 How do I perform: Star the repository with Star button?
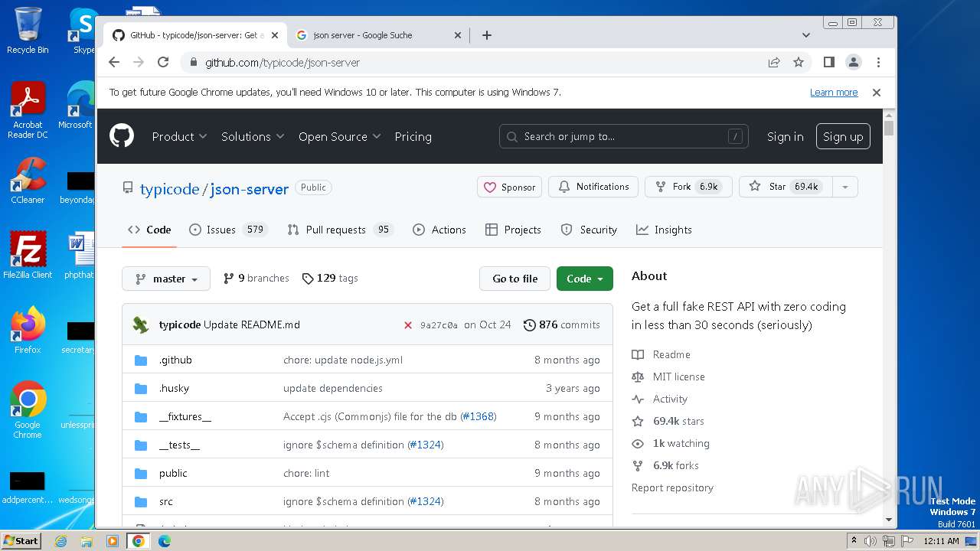(x=786, y=187)
